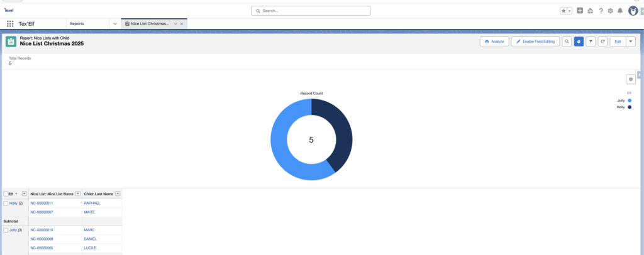Open the NC-00000011 nice list link
Screen dimensions: 644x255
42,203
